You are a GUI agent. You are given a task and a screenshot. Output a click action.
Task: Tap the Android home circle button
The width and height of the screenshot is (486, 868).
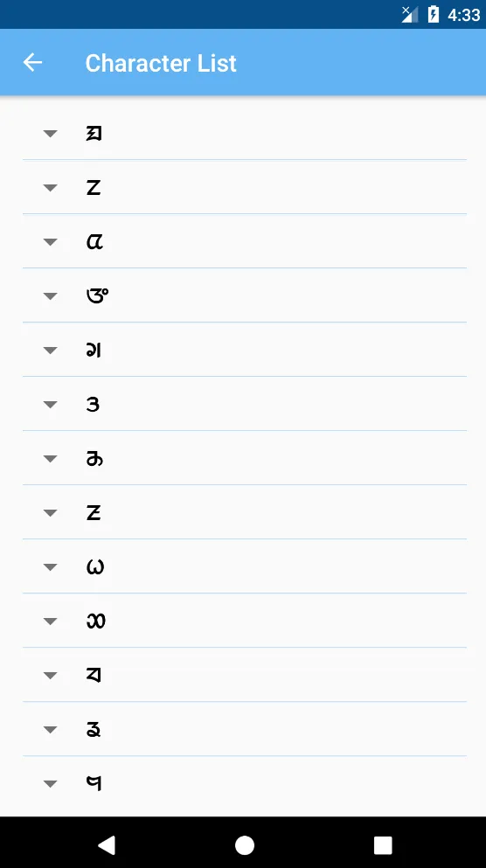(x=244, y=845)
